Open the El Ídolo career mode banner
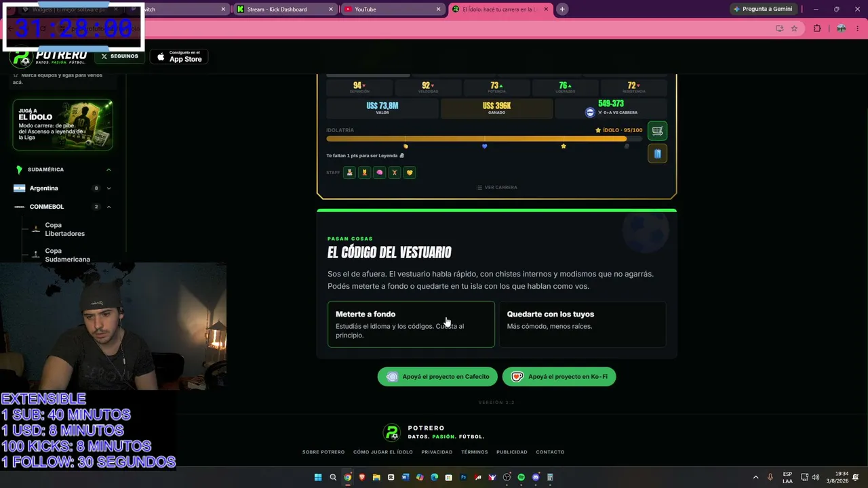Screen dimensions: 868x488 pyautogui.click(x=62, y=125)
